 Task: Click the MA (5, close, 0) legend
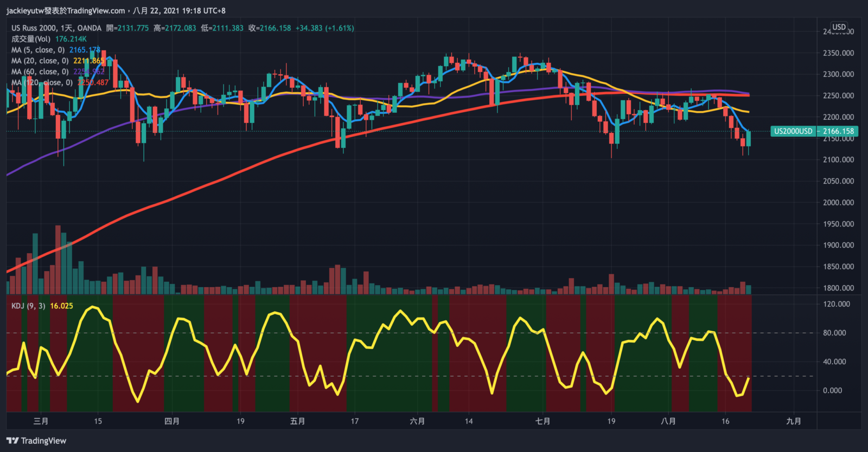(x=38, y=50)
